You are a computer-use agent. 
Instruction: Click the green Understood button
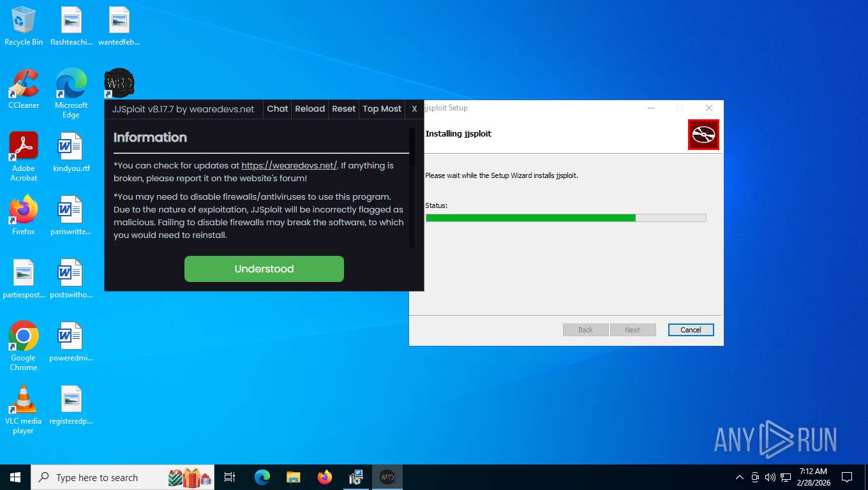point(264,269)
